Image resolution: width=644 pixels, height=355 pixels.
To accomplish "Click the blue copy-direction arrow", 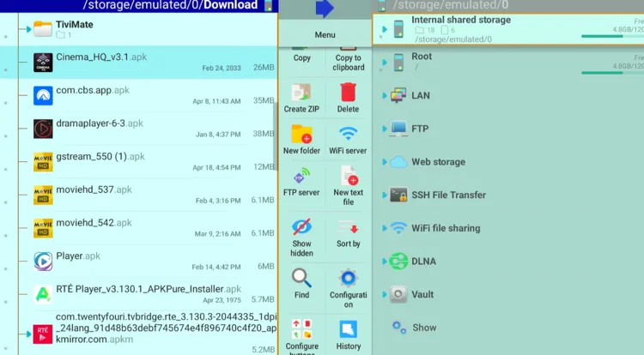I will point(325,9).
